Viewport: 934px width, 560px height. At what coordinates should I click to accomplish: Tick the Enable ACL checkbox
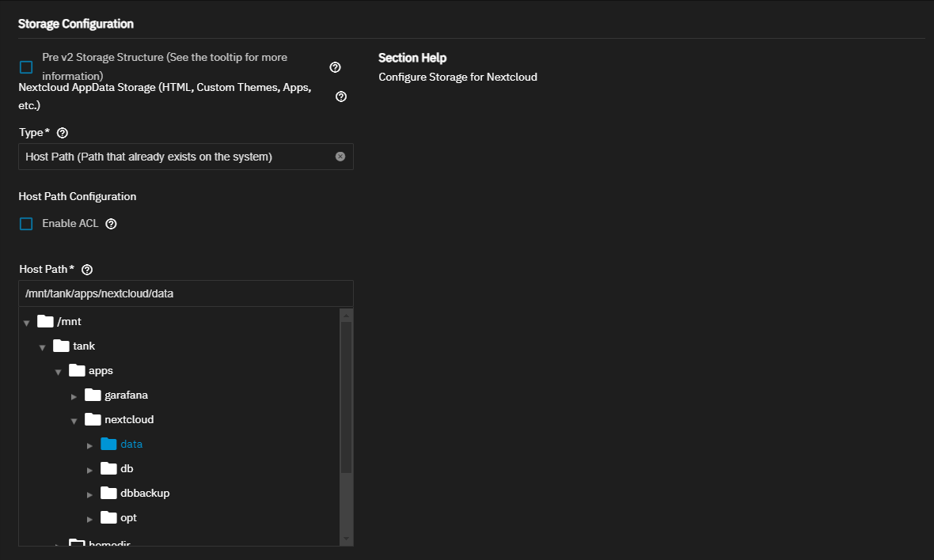pyautogui.click(x=26, y=224)
